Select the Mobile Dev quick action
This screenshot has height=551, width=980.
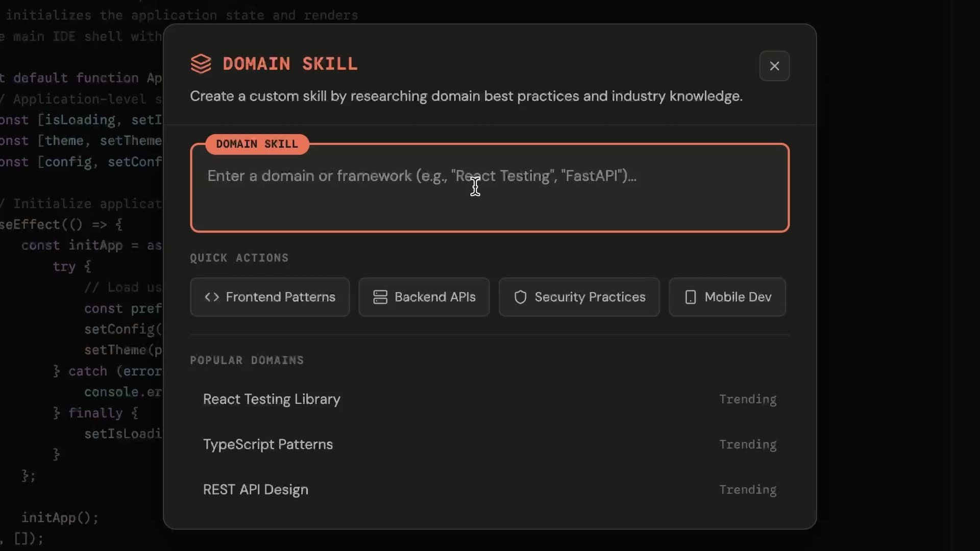click(727, 297)
